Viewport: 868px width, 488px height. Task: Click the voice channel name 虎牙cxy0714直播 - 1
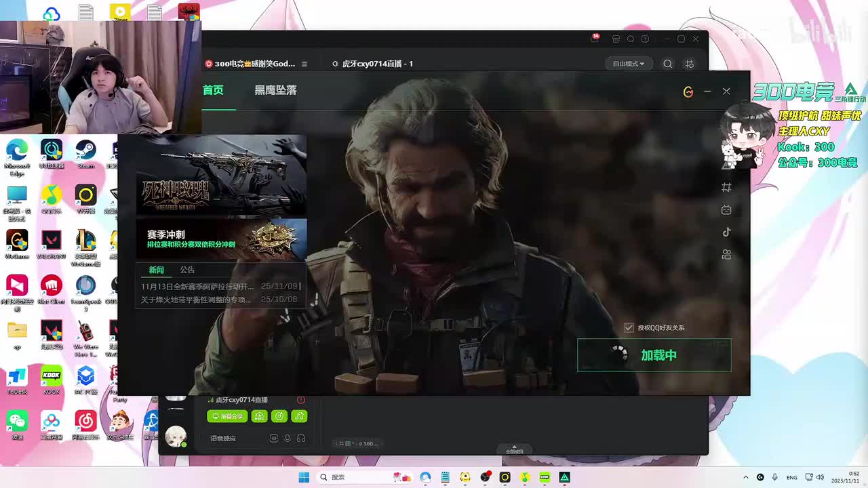pyautogui.click(x=378, y=64)
